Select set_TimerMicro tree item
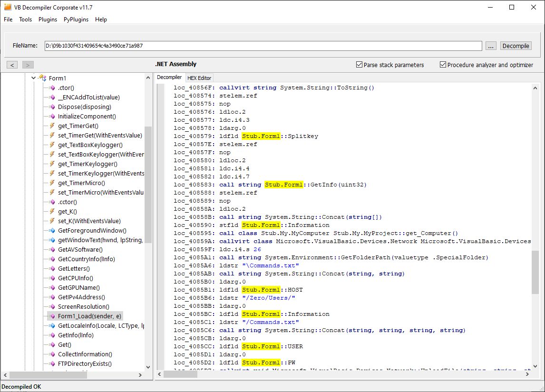 tap(100, 192)
